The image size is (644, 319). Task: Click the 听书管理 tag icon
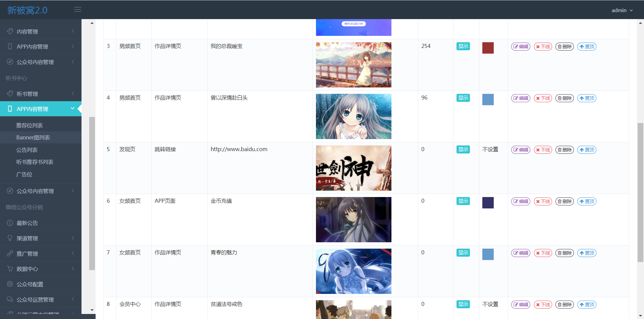(x=10, y=93)
